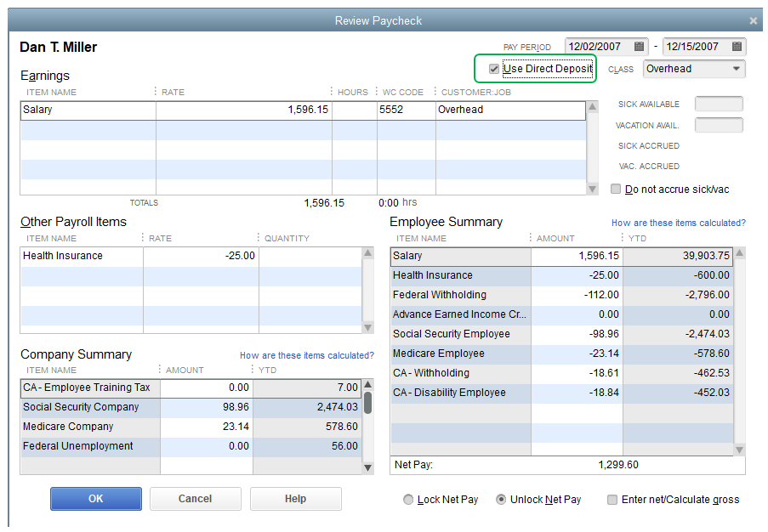Open the pay period start date calendar
Image resolution: width=768 pixels, height=532 pixels.
click(640, 47)
